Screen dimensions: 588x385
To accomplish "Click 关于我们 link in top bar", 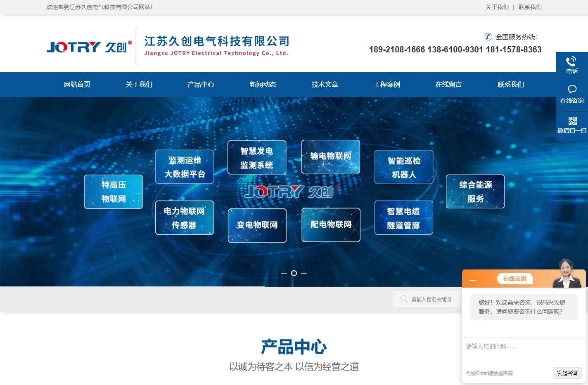I will 497,7.
